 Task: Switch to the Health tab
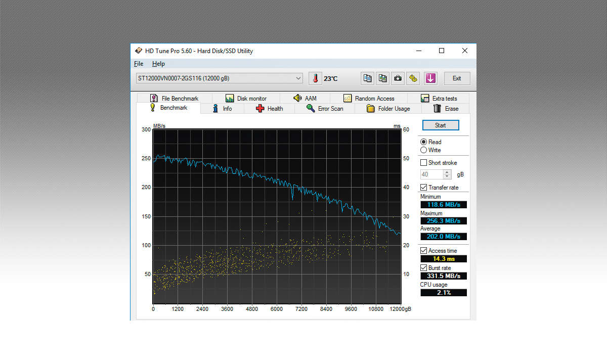[270, 108]
